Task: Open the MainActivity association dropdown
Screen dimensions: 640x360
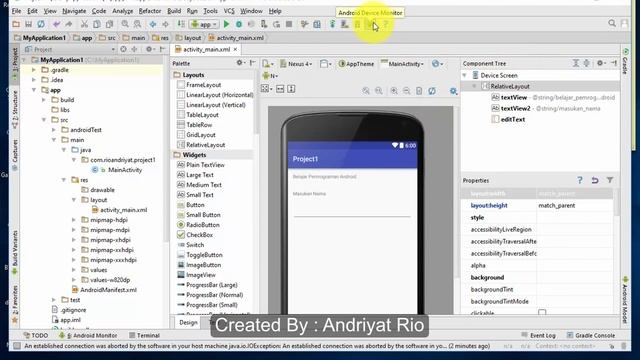Action: (402, 64)
